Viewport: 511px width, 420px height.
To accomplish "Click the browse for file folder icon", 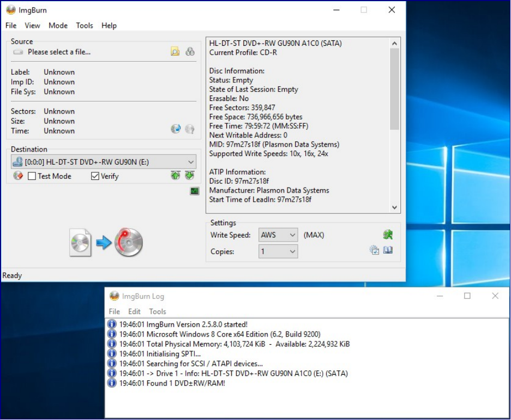I will [175, 52].
